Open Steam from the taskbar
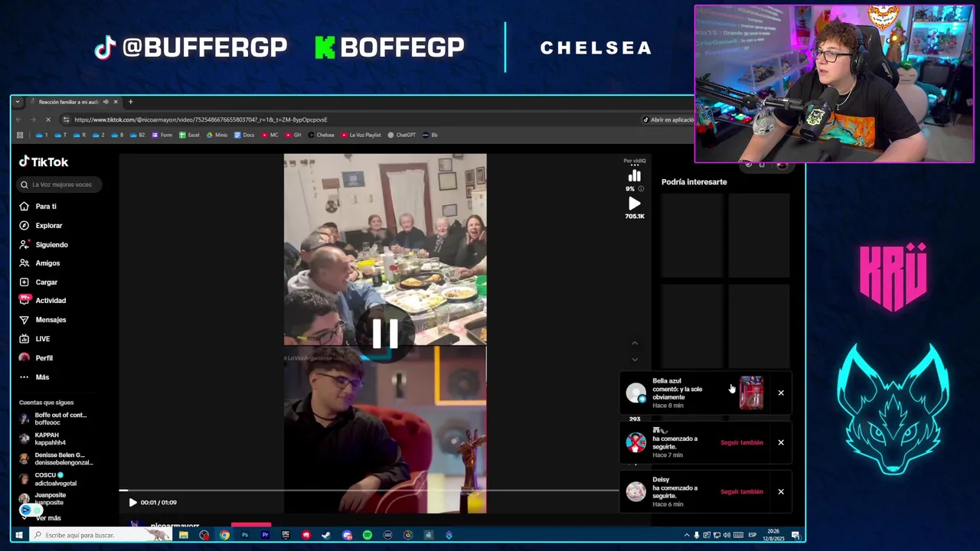Viewport: 980px width, 551px height. click(326, 535)
